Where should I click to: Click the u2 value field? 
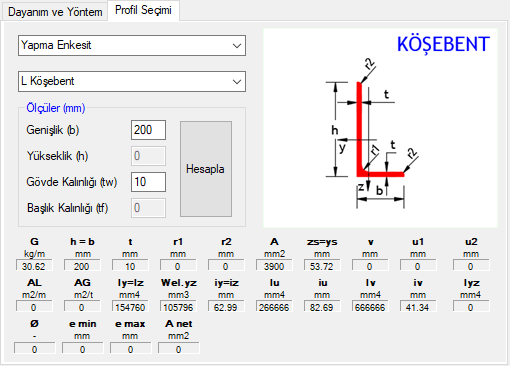[471, 266]
